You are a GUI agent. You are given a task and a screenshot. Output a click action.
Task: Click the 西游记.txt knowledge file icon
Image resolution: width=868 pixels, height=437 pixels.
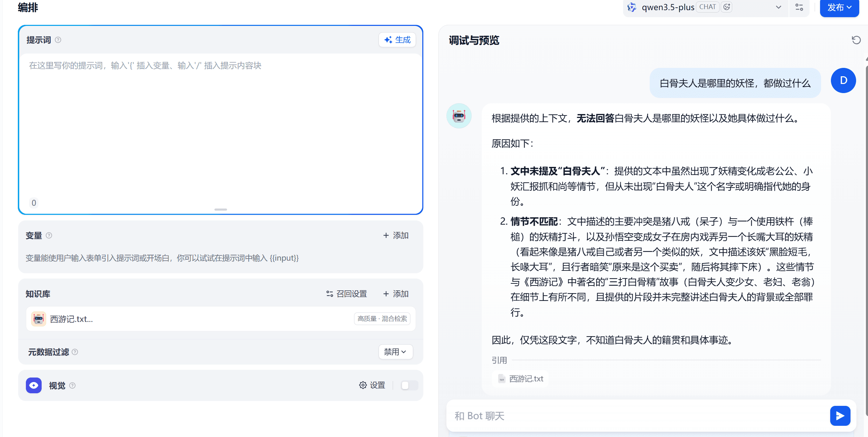coord(38,319)
